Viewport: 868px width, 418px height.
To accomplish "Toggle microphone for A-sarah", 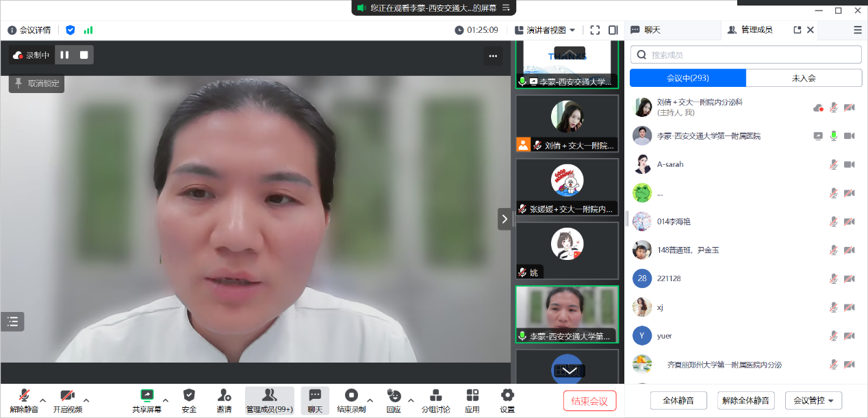I will coord(834,164).
